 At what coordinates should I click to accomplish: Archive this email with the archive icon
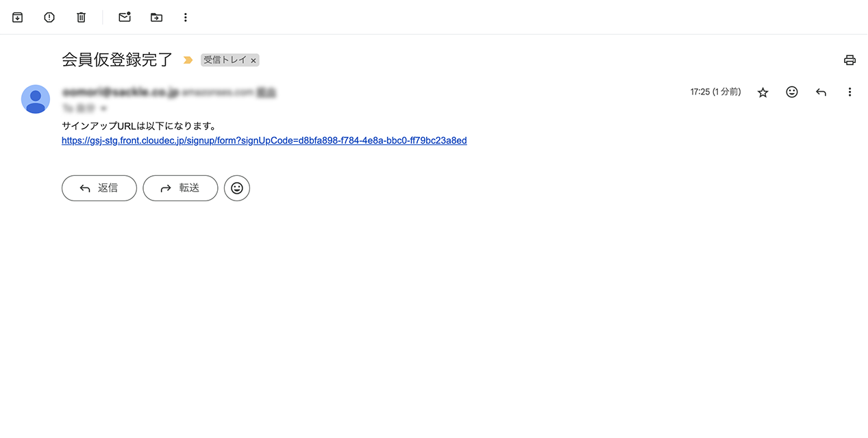[x=18, y=17]
